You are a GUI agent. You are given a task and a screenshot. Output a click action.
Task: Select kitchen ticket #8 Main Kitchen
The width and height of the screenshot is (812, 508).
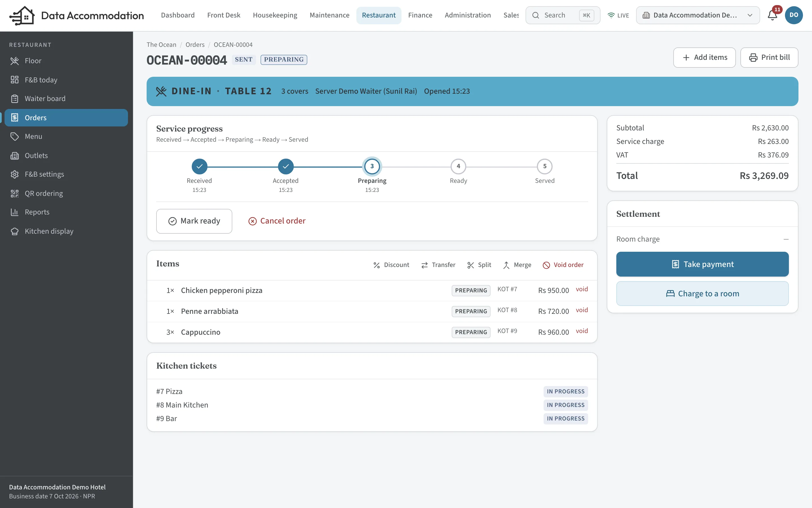372,405
